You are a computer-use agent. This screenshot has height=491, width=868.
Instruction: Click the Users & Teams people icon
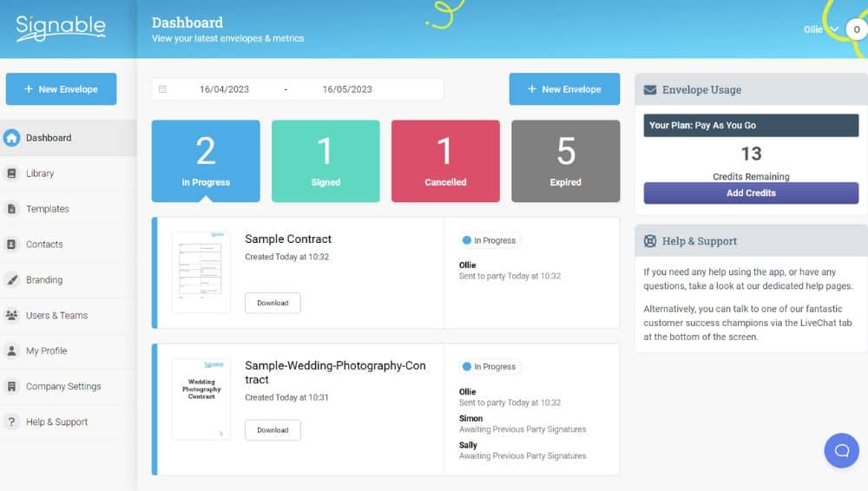(x=11, y=315)
